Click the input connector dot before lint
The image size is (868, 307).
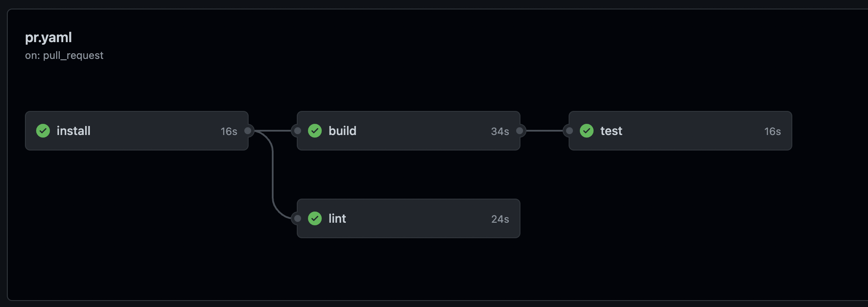[297, 218]
